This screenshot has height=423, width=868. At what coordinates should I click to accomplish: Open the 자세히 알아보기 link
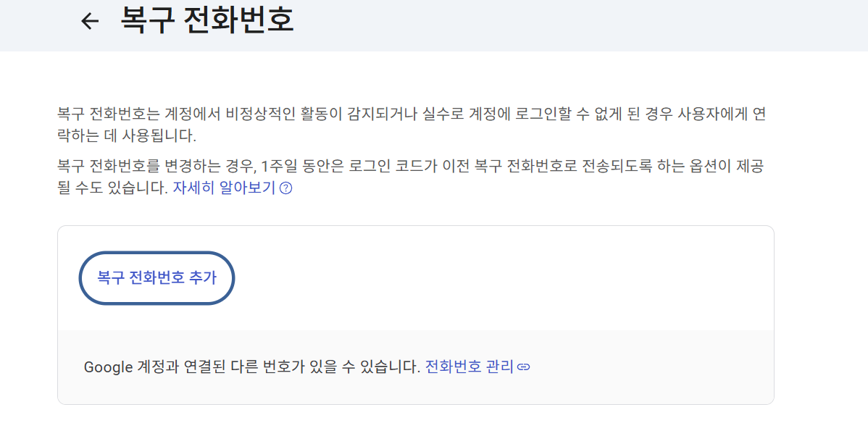click(x=224, y=188)
